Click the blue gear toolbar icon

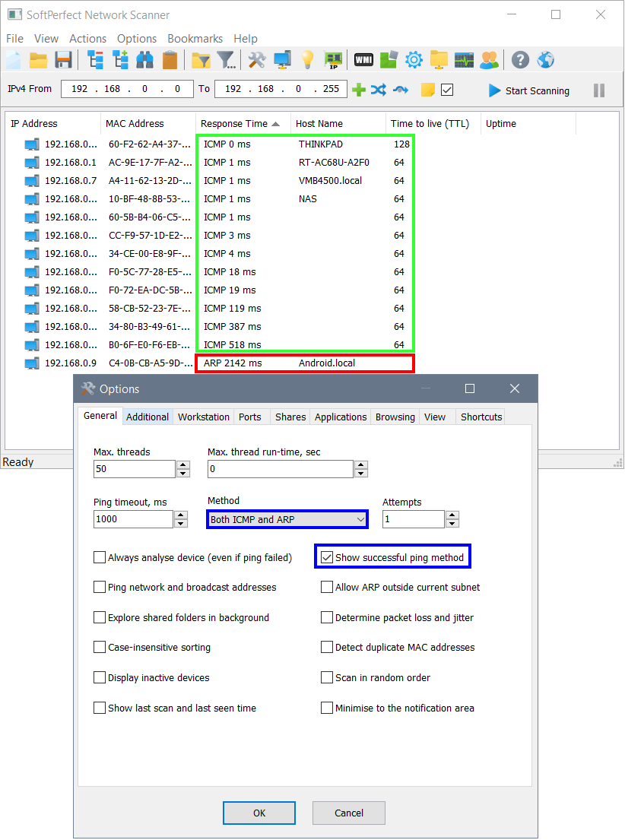[414, 60]
